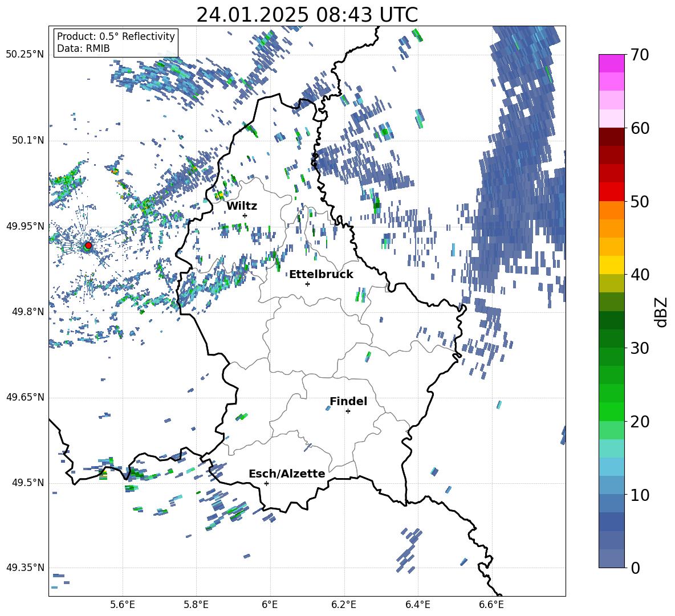This screenshot has width=675, height=616.
Task: Click the Findel cross marker
Action: coord(348,411)
